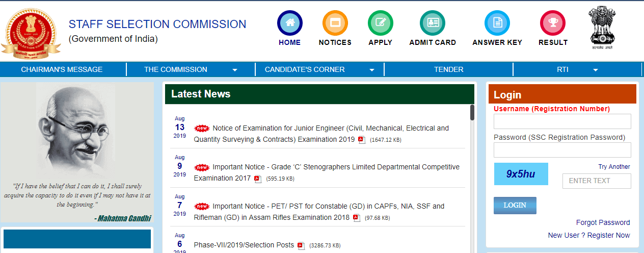Click the Home circle icon

point(289,23)
